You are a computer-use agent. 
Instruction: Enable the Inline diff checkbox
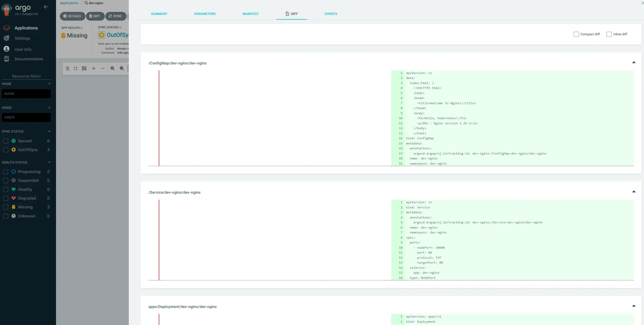point(609,34)
